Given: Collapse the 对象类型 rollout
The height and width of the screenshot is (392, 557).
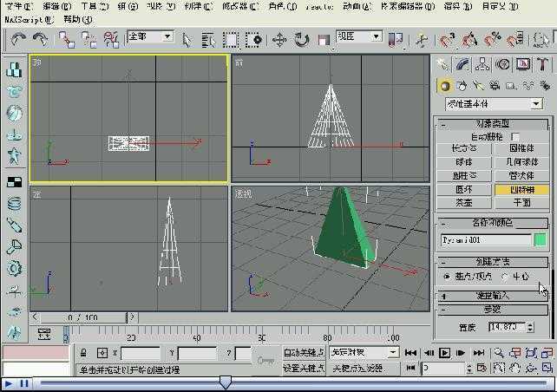Looking at the screenshot, I should [x=493, y=124].
